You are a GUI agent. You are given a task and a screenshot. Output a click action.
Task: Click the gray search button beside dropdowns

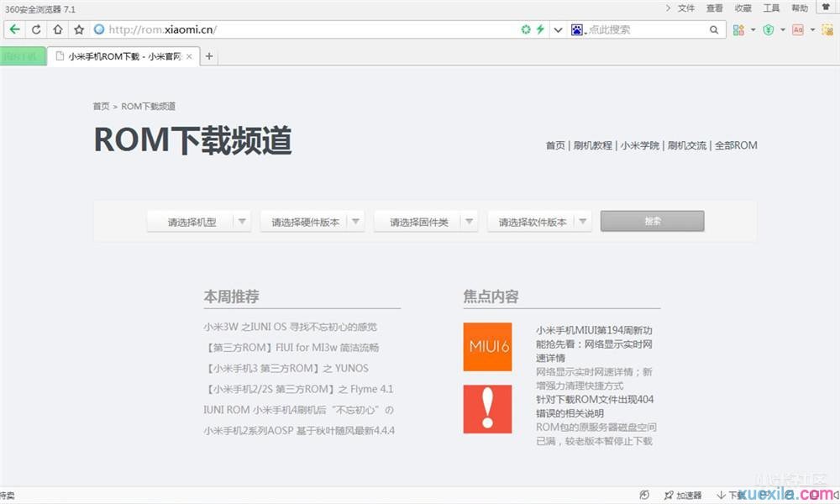(x=652, y=221)
